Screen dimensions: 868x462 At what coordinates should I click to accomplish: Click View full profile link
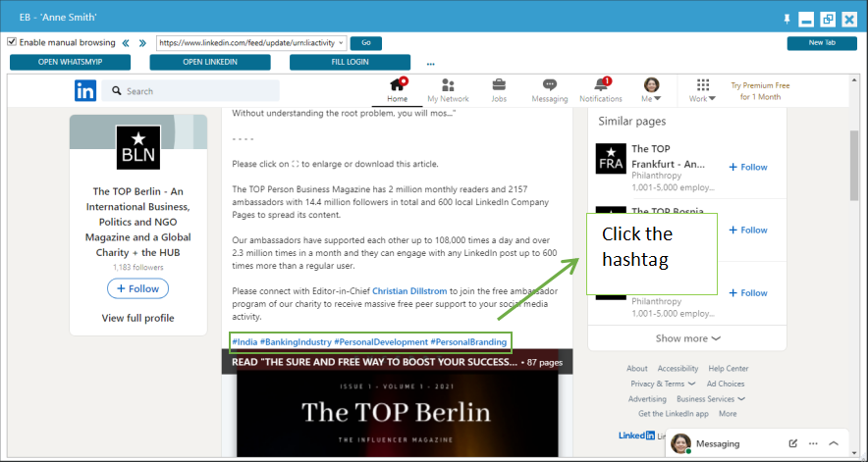click(x=137, y=318)
